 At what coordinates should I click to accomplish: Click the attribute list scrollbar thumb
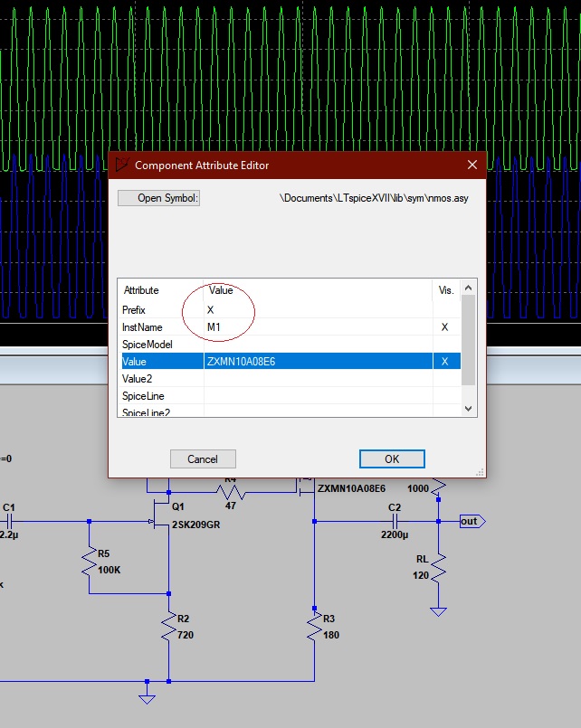pyautogui.click(x=468, y=340)
